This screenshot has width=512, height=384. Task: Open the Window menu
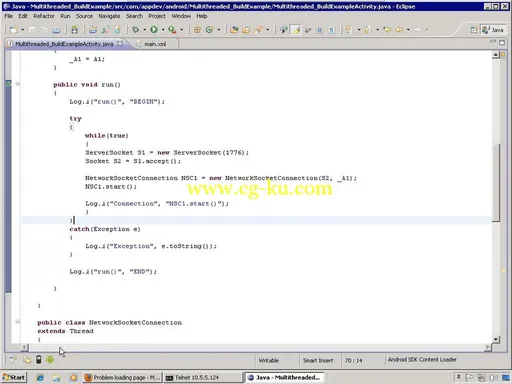(x=181, y=16)
